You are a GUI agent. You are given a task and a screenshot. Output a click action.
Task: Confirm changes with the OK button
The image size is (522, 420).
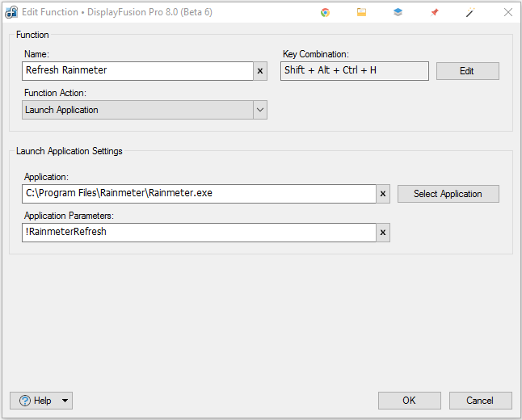click(x=409, y=401)
